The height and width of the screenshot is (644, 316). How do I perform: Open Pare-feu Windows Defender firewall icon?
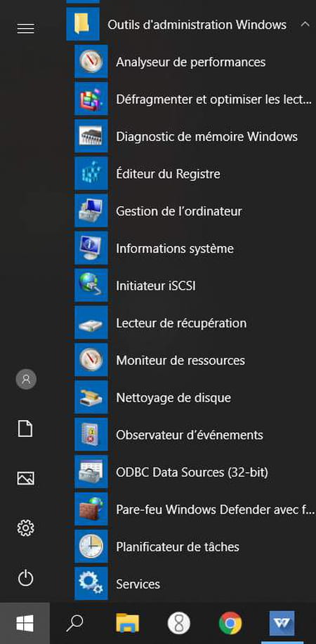pos(91,510)
